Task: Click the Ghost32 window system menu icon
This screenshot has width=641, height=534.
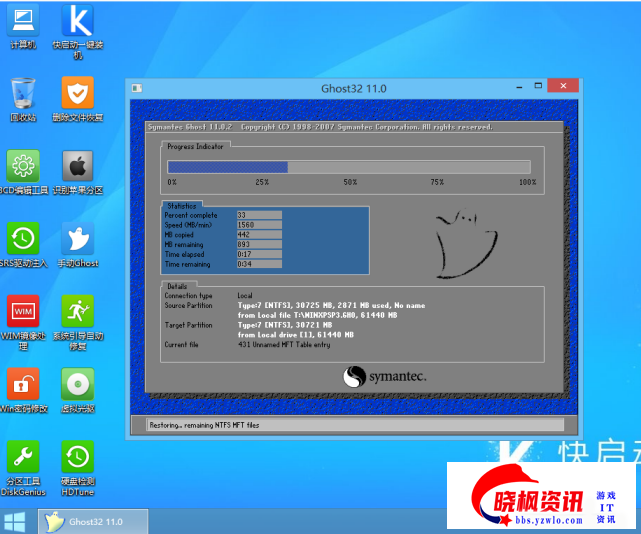Action: pos(138,88)
